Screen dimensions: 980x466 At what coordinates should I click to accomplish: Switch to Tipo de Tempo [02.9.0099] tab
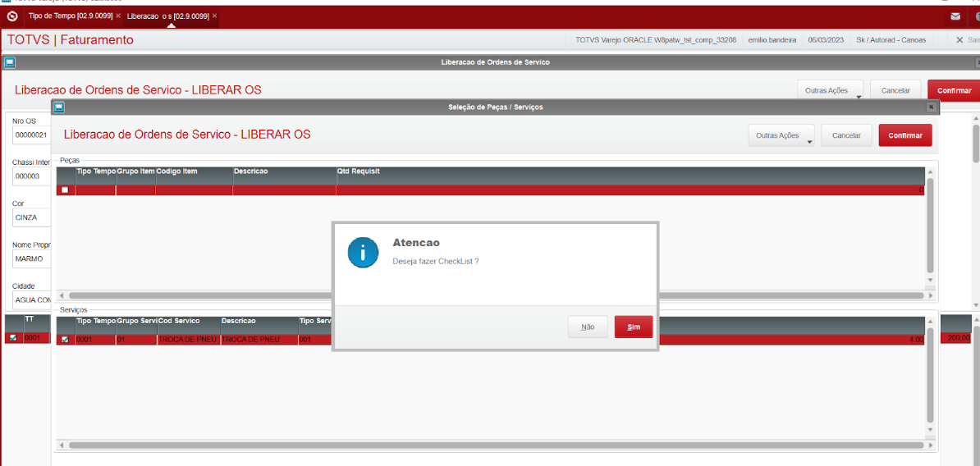(70, 16)
